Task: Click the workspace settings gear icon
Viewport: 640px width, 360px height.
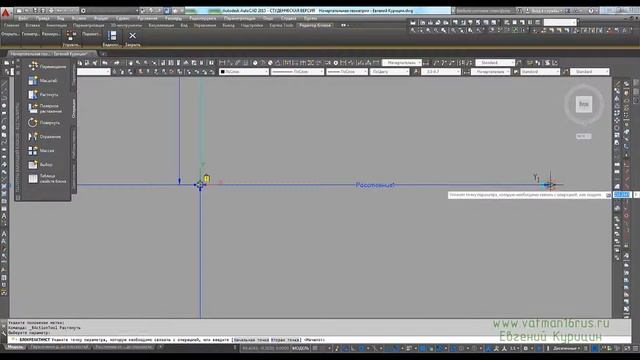Action: pos(83,11)
